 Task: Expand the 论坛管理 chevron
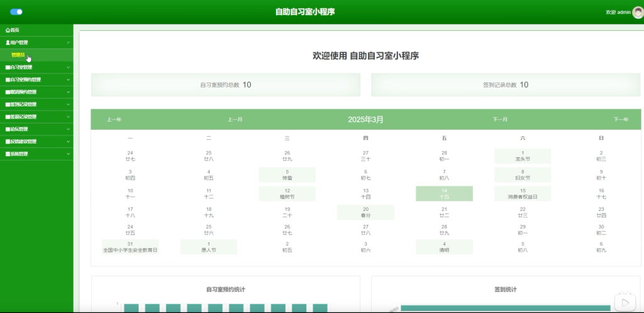(x=68, y=129)
